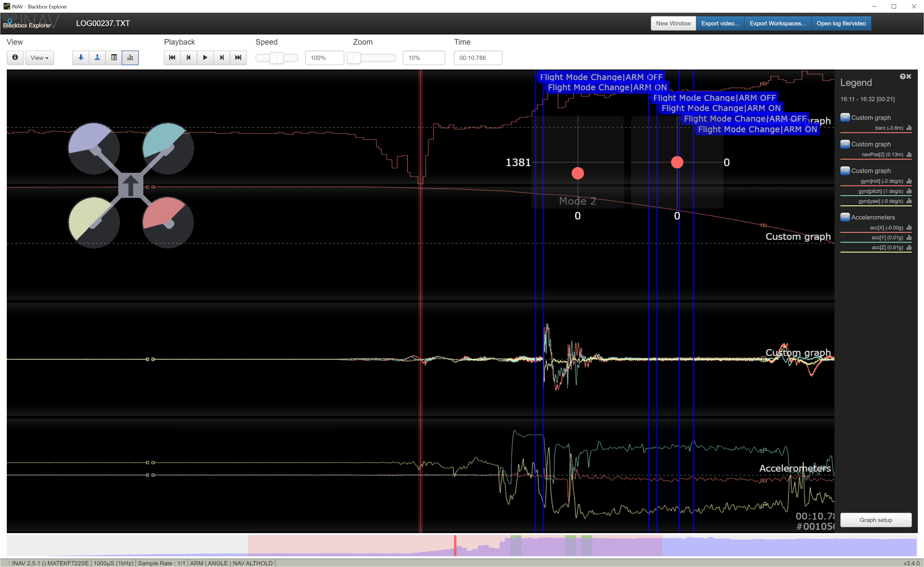This screenshot has height=567, width=924.
Task: Toggle the stick display icon
Action: pos(97,58)
